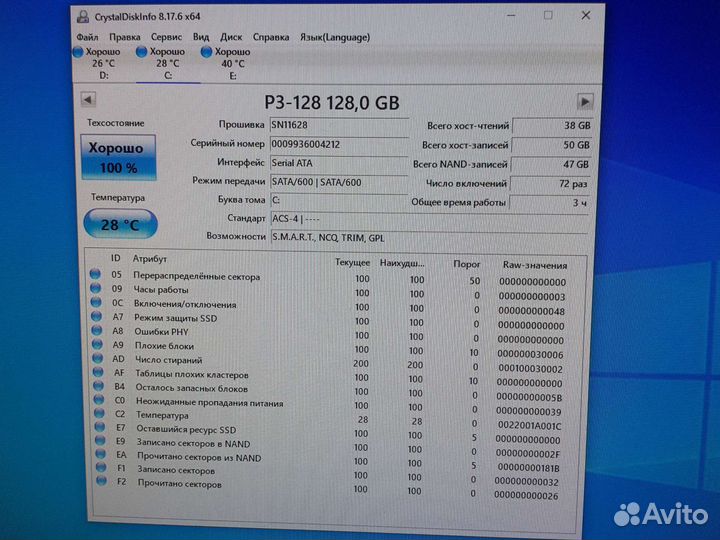Click the Интерфейс field Serial ATA
This screenshot has width=720, height=540.
[x=339, y=163]
